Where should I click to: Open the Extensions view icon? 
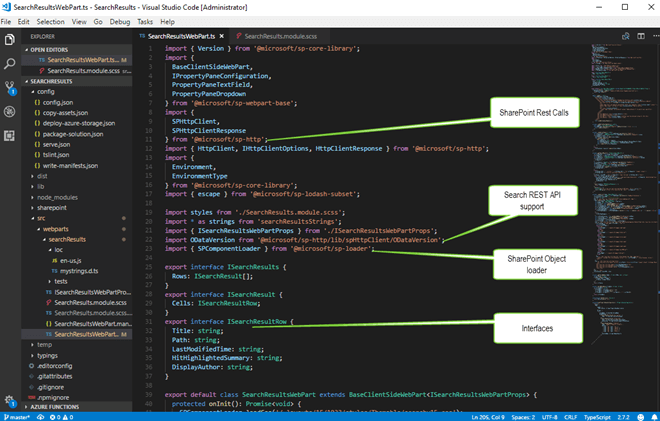(x=10, y=135)
